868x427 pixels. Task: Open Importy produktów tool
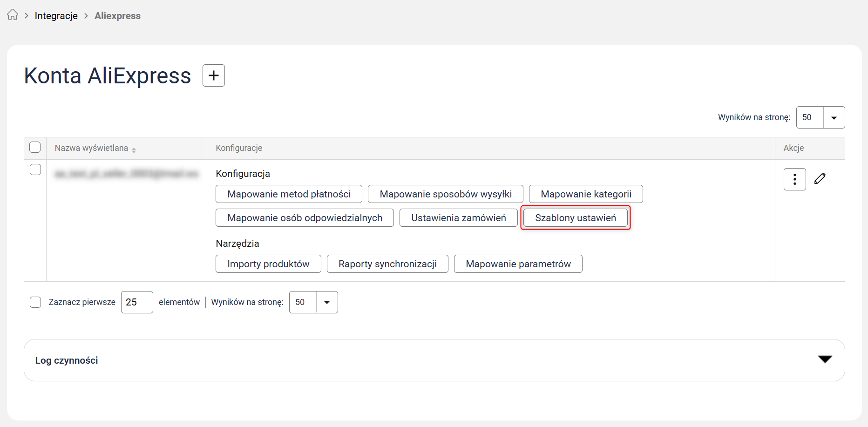tap(268, 264)
